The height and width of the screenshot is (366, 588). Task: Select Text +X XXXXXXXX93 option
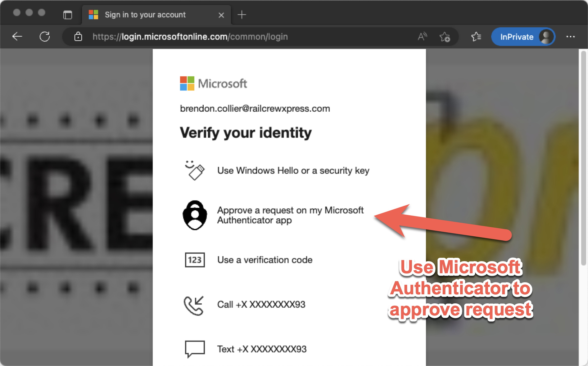point(289,349)
